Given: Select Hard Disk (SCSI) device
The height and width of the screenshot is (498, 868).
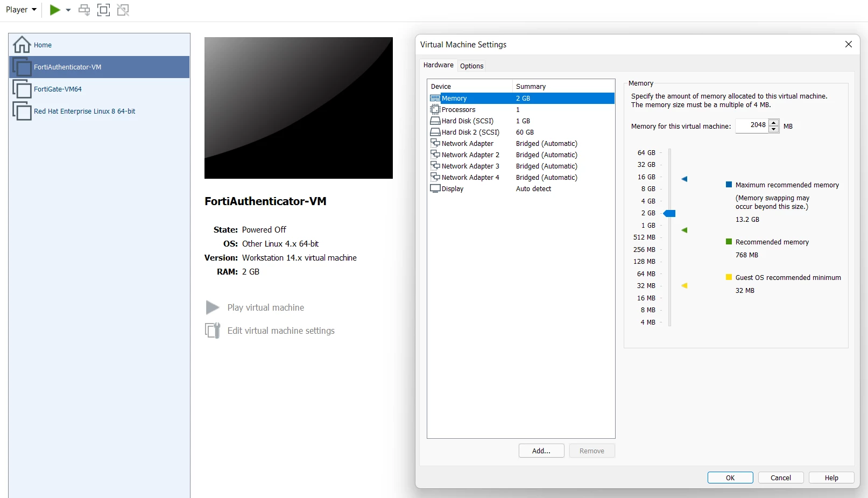Looking at the screenshot, I should pos(521,121).
